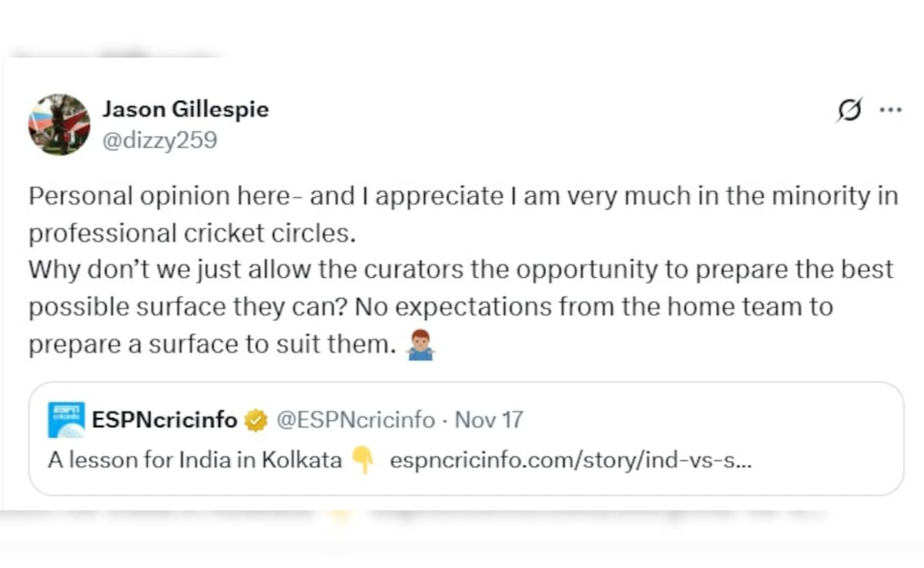Select the ESPNcricinfo account name
The height and width of the screenshot is (568, 924).
point(164,420)
